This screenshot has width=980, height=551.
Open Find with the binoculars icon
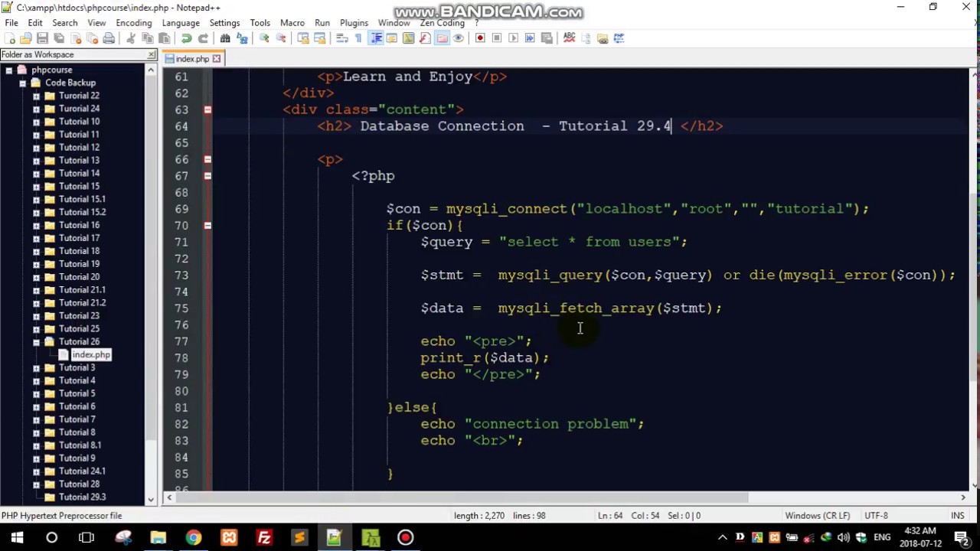pyautogui.click(x=225, y=38)
